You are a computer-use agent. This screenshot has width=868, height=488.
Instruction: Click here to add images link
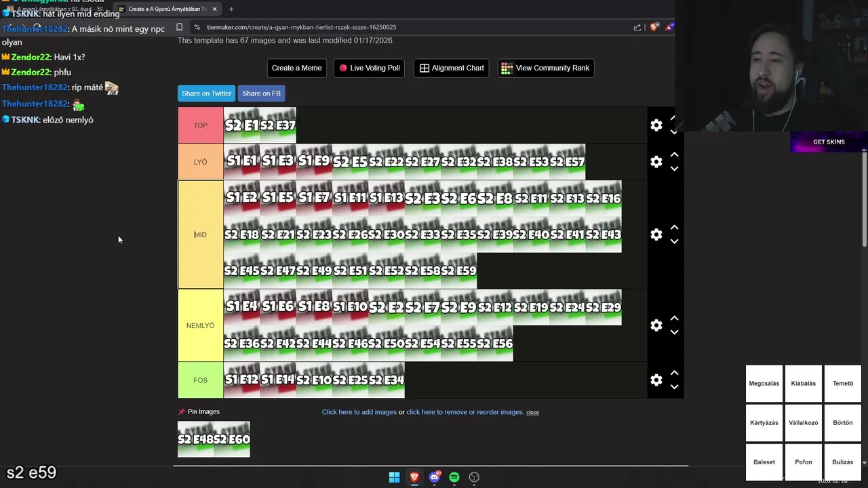359,412
